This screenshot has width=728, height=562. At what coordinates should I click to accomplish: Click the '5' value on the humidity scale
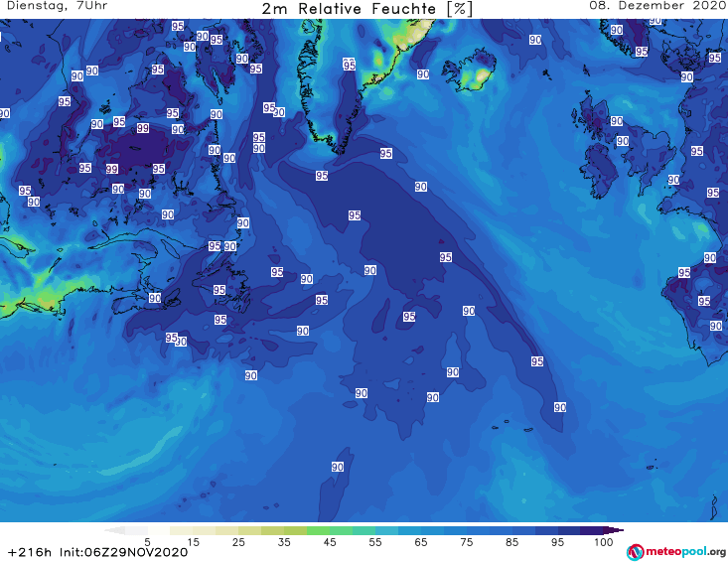point(147,542)
